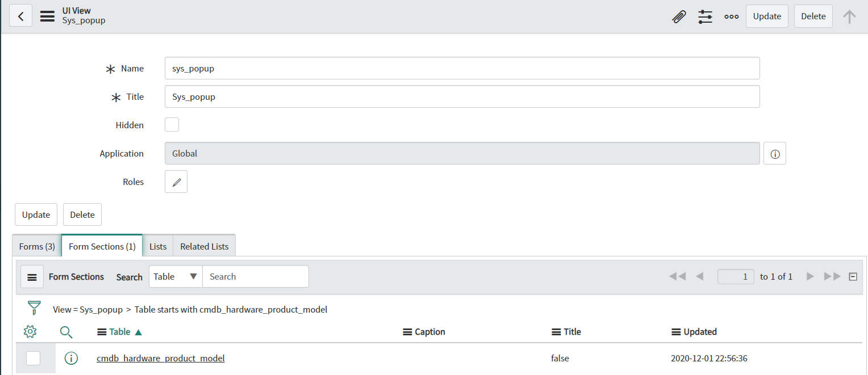868x375 pixels.
Task: Open the form context hamburger menu
Action: tap(48, 16)
